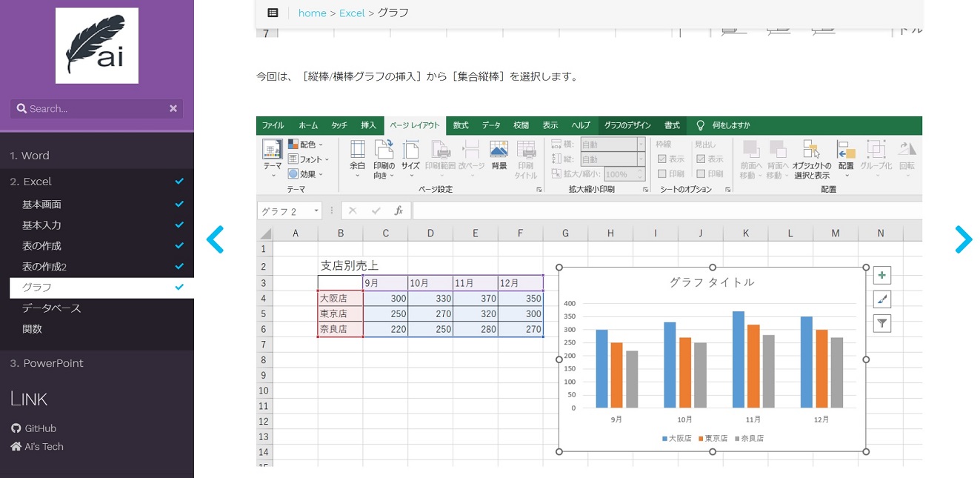Image resolution: width=980 pixels, height=478 pixels.
Task: Click the table of contents toggle icon
Action: tap(273, 13)
